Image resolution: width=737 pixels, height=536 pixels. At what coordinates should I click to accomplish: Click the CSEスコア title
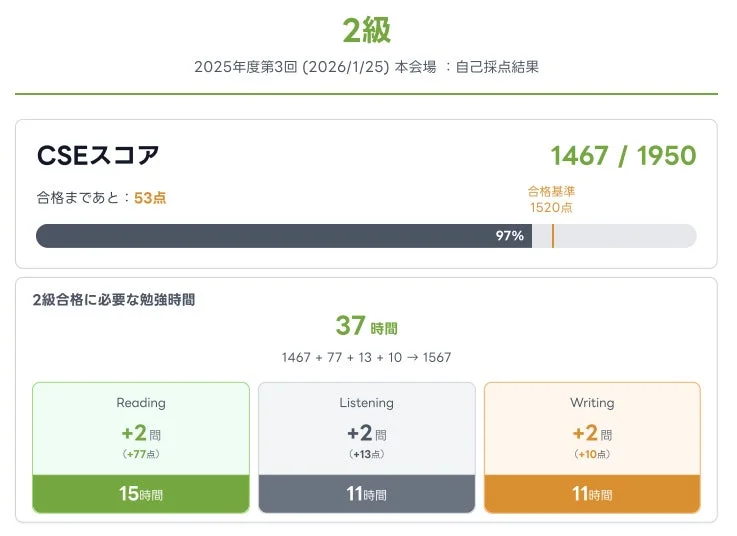click(x=98, y=156)
